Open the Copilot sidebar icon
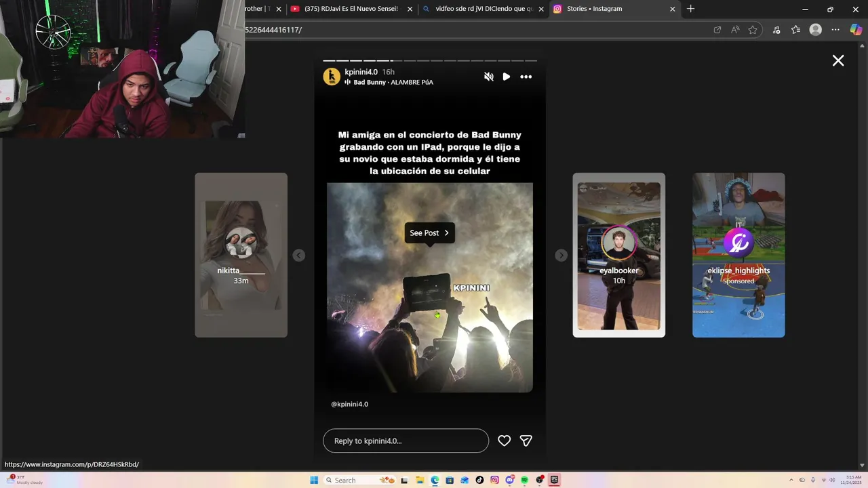Viewport: 868px width, 488px height. click(856, 30)
